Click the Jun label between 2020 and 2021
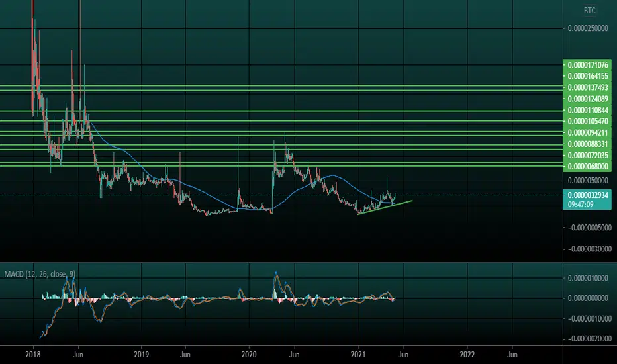Screen dimensions: 617x364 [294, 355]
